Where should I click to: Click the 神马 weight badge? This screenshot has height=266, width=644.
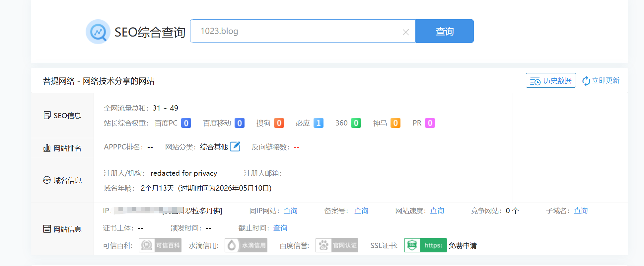tap(395, 123)
